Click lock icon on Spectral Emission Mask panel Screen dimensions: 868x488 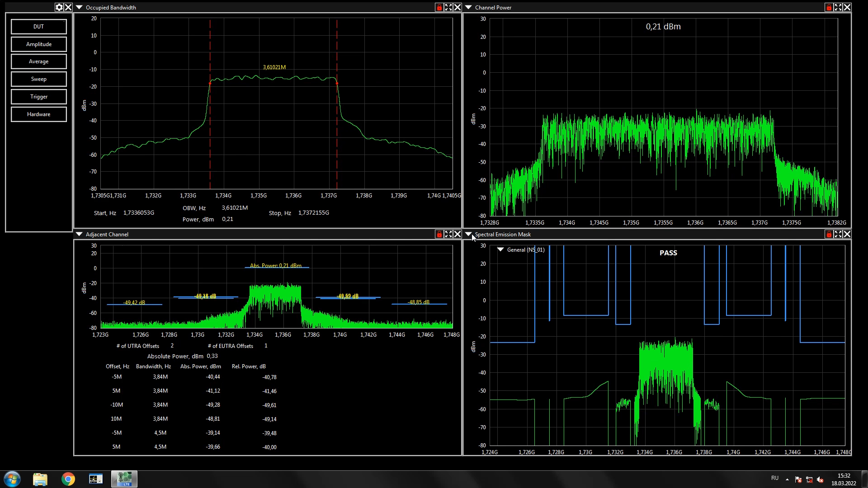click(x=829, y=234)
